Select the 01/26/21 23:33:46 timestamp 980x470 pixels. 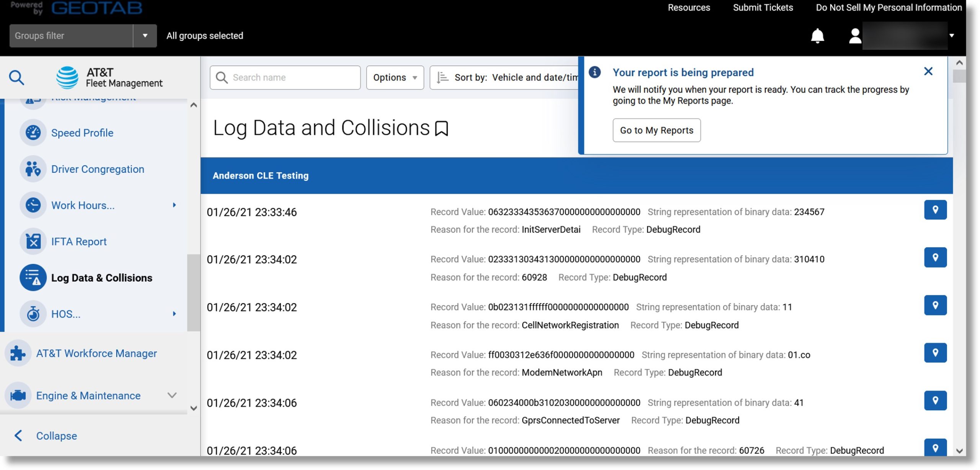252,212
